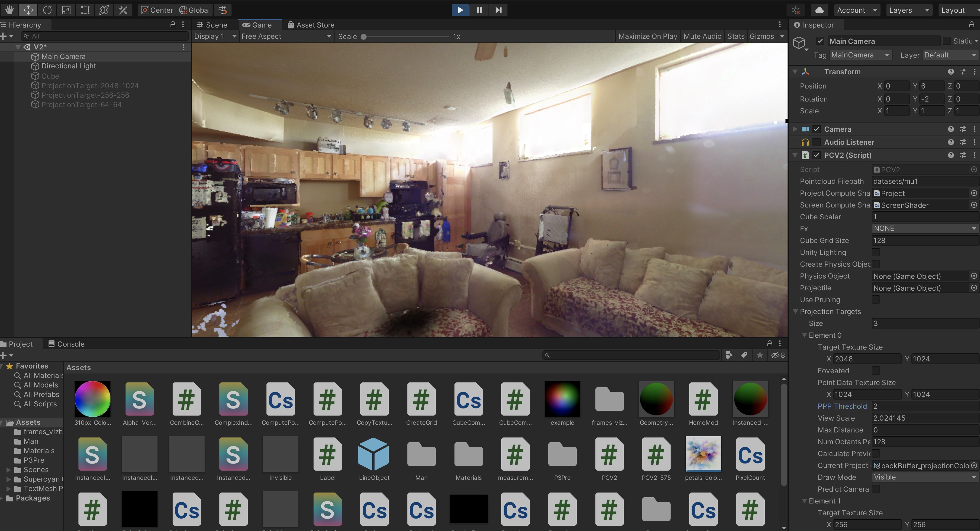Enable the Audio Listener checkbox
This screenshot has height=531, width=980.
tap(816, 142)
